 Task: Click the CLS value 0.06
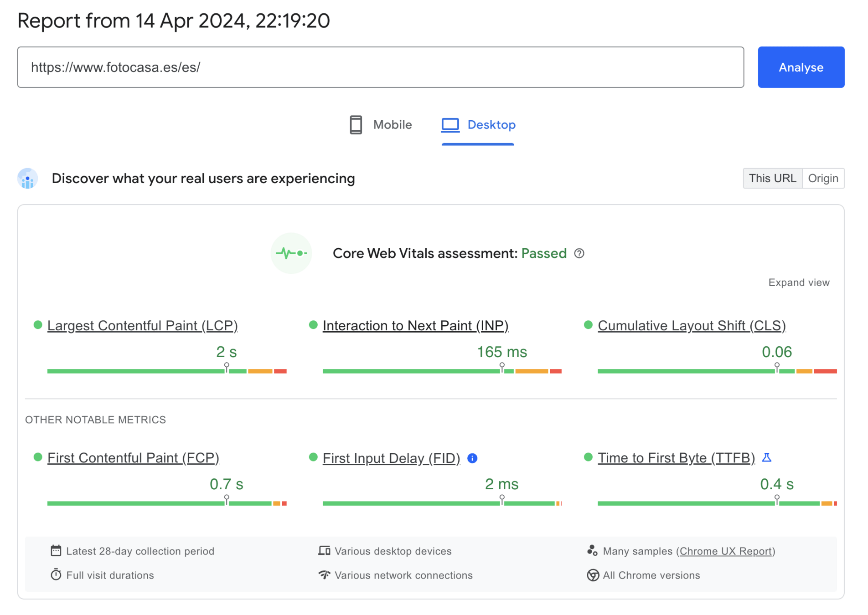pyautogui.click(x=777, y=352)
